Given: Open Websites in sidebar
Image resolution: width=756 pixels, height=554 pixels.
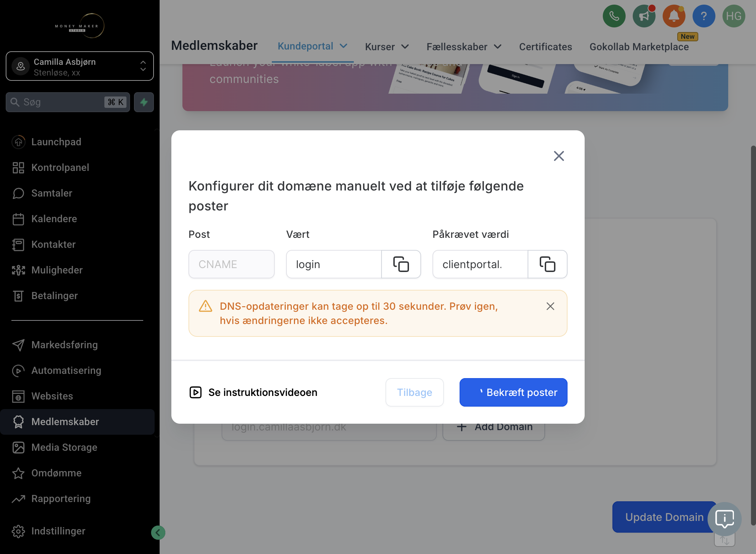Looking at the screenshot, I should pyautogui.click(x=77, y=396).
